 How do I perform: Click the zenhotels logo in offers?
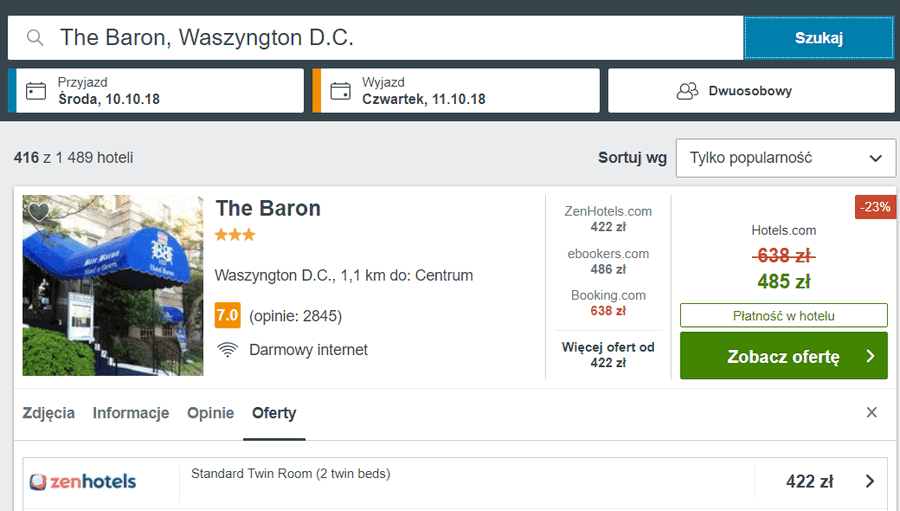click(x=83, y=482)
